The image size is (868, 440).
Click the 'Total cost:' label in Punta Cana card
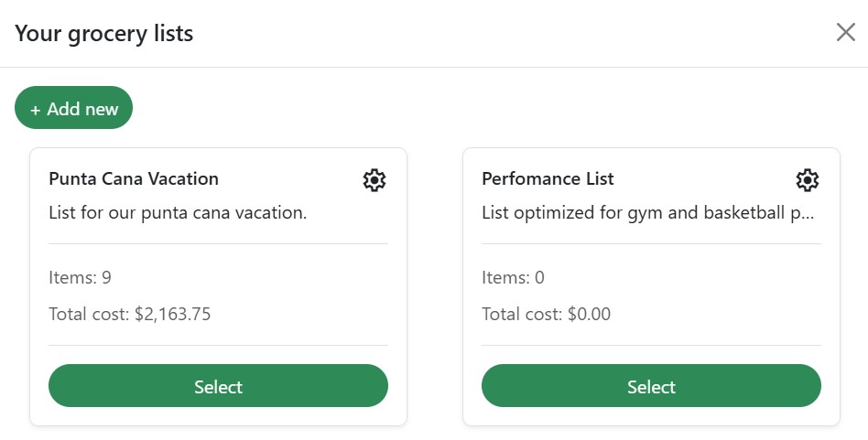click(x=89, y=314)
